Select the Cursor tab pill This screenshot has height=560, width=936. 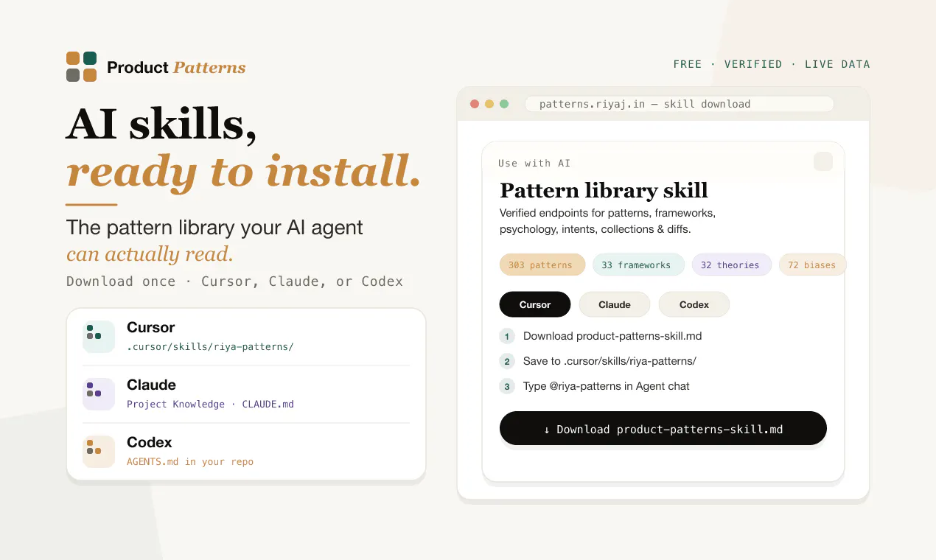point(535,304)
